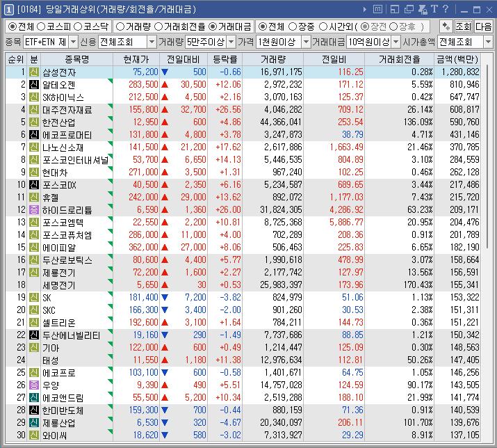The image size is (497, 448).
Task: Select the 시간외 radio button
Action: pos(323,26)
